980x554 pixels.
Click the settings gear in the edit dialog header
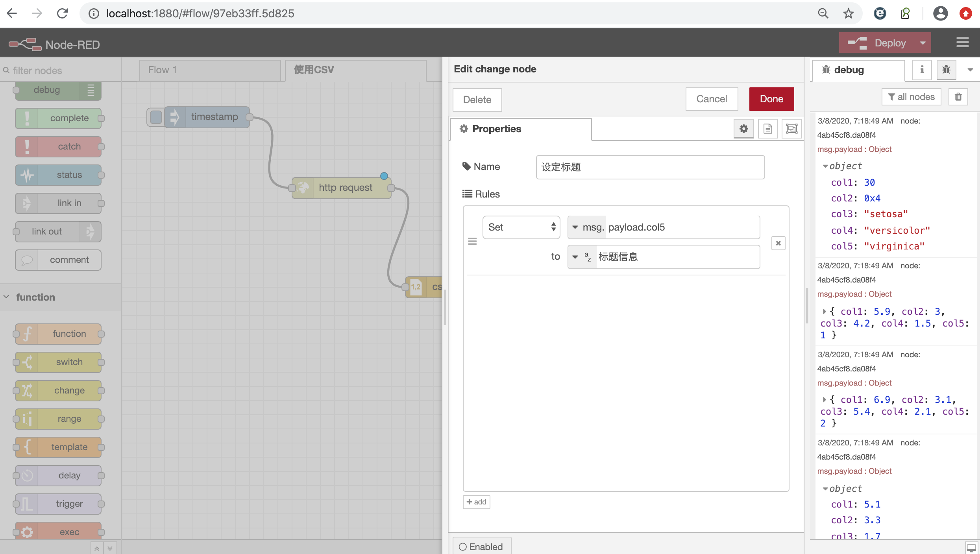coord(743,128)
